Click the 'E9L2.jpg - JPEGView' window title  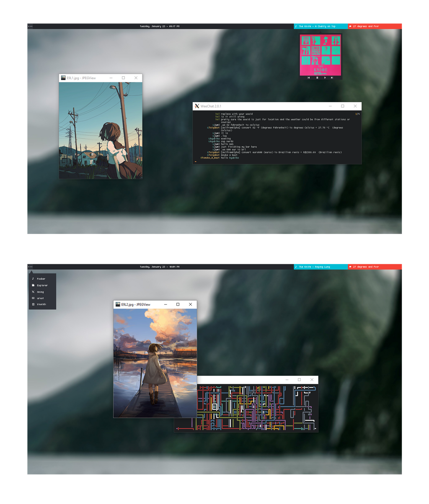tap(136, 304)
